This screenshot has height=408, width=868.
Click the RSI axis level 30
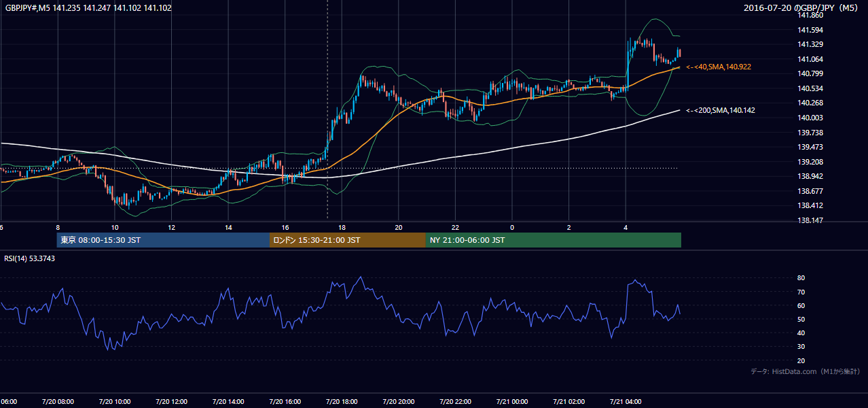[x=801, y=347]
